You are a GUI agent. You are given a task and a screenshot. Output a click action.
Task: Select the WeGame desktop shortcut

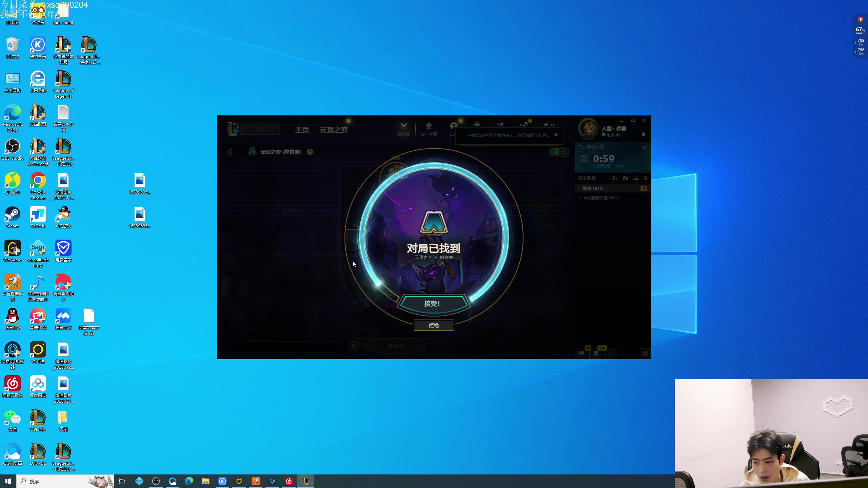(x=13, y=251)
